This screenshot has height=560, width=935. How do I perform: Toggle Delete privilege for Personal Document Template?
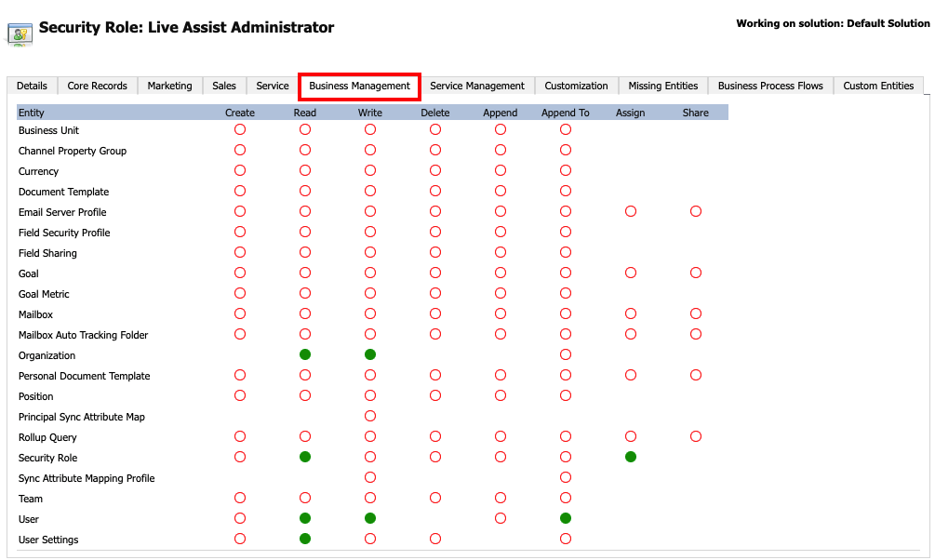coord(435,375)
